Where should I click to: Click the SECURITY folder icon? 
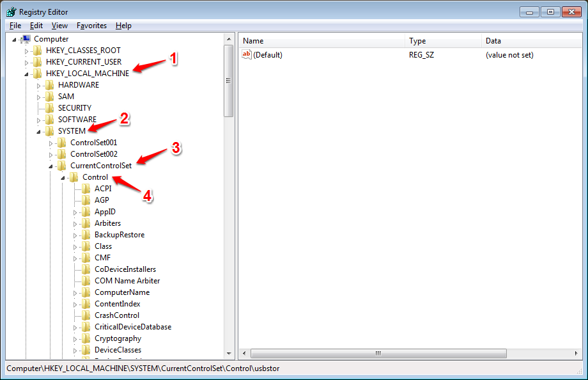click(49, 108)
